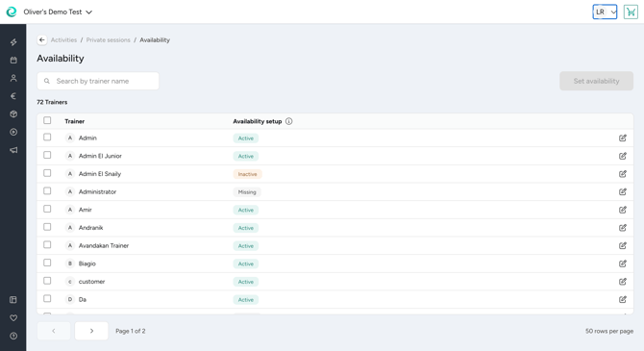Click the previous page button
The width and height of the screenshot is (644, 351).
tap(54, 331)
